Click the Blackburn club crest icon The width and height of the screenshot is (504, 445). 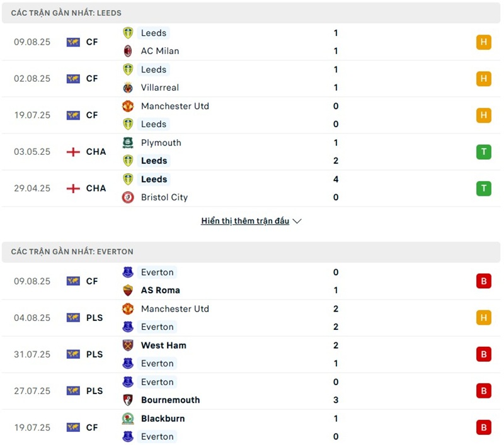[128, 419]
